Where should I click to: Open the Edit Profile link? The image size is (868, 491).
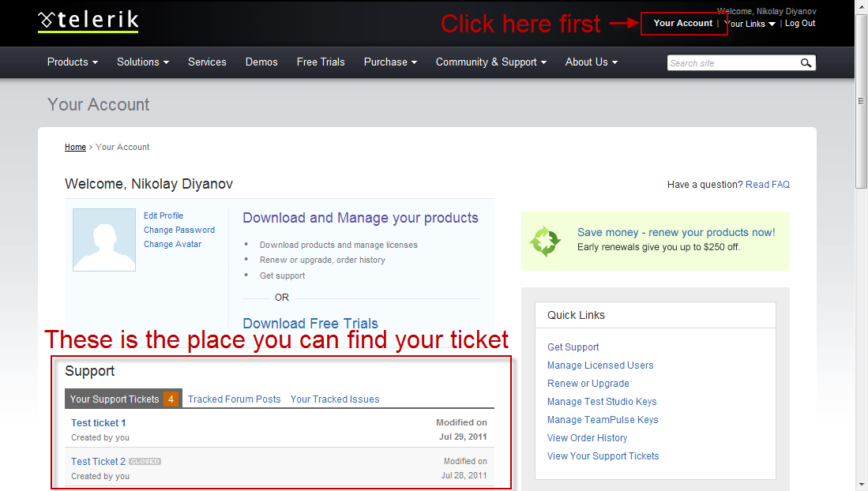[163, 216]
